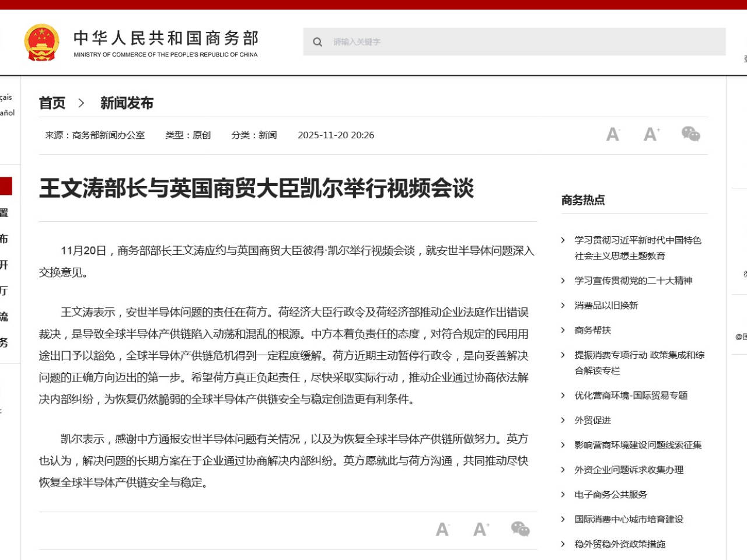The width and height of the screenshot is (747, 560).
Task: Click the red highlighted left sidebar tab
Action: (x=6, y=186)
